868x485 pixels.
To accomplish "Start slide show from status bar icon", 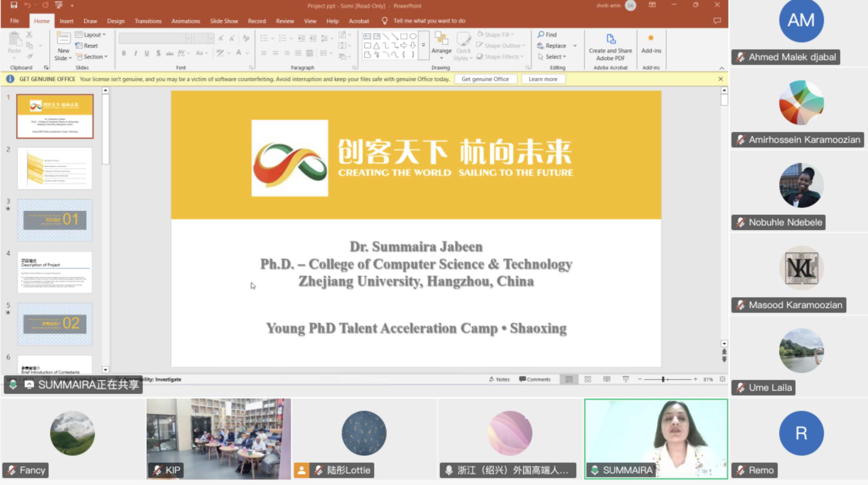I will click(x=625, y=379).
